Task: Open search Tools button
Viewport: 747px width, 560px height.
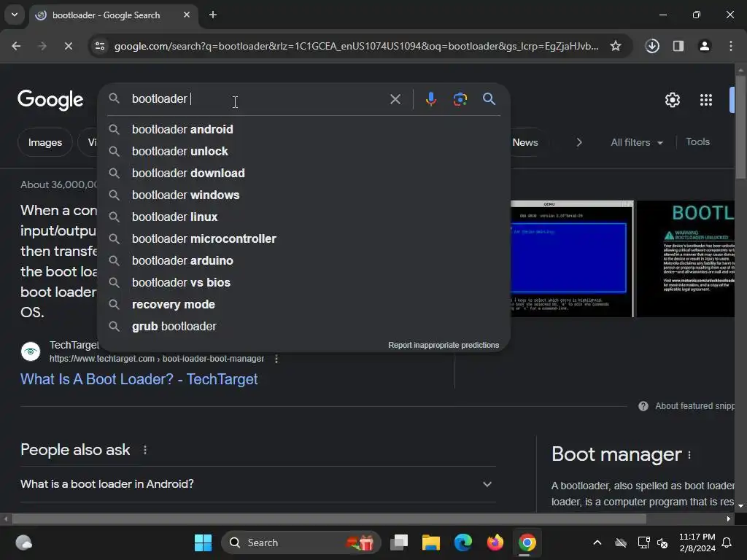Action: (697, 142)
